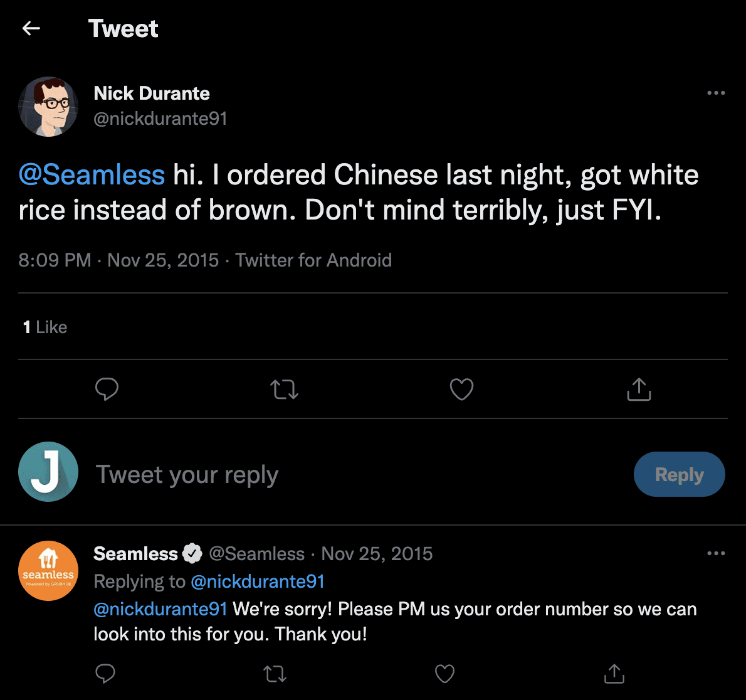Open Nick Durante's profile picture
Viewport: 746px width, 700px height.
[x=48, y=107]
